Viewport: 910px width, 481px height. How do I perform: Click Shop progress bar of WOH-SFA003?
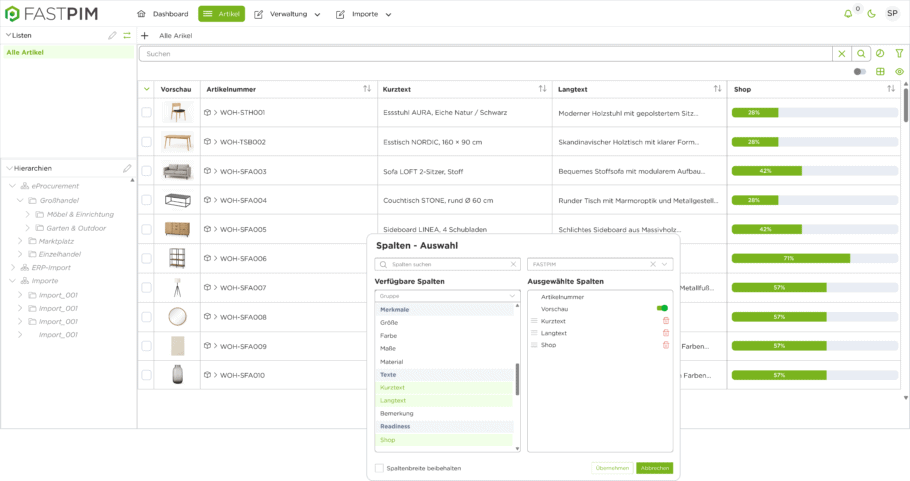814,171
